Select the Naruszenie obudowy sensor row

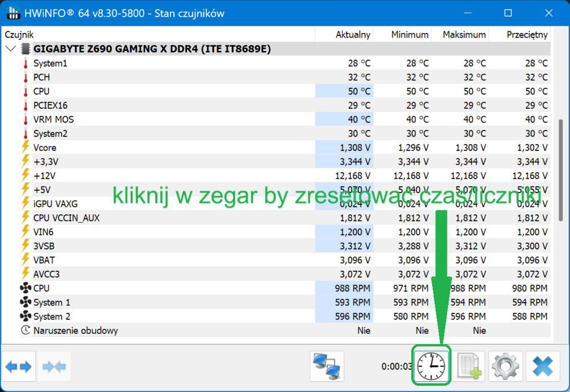[284, 330]
